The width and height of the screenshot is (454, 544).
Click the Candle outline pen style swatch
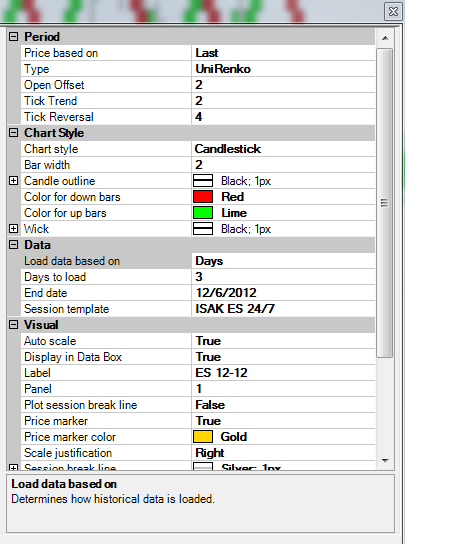[x=203, y=181]
